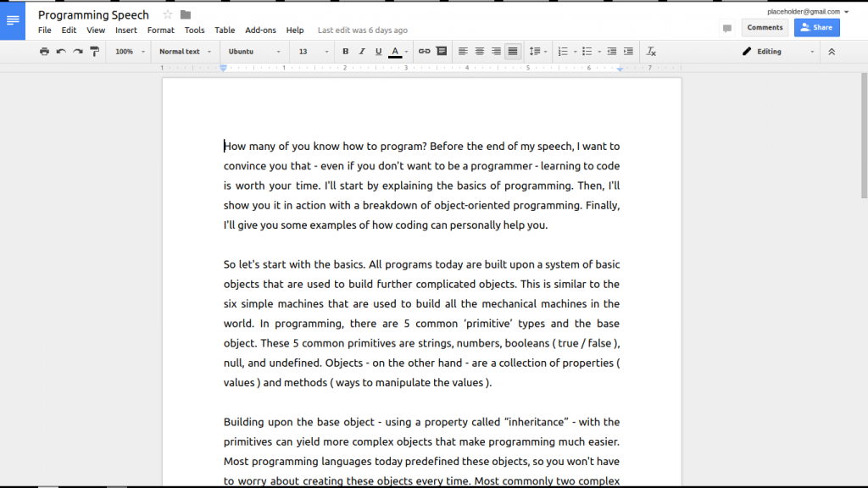The height and width of the screenshot is (488, 868).
Task: Activate the paint format tool
Action: pyautogui.click(x=95, y=52)
